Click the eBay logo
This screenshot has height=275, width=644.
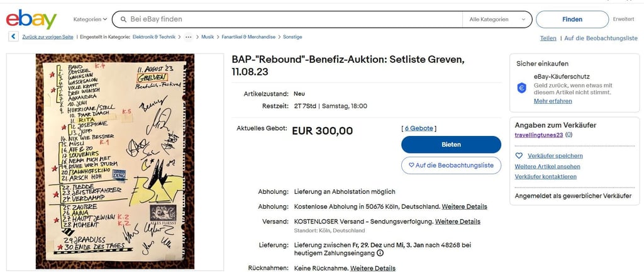pyautogui.click(x=31, y=20)
